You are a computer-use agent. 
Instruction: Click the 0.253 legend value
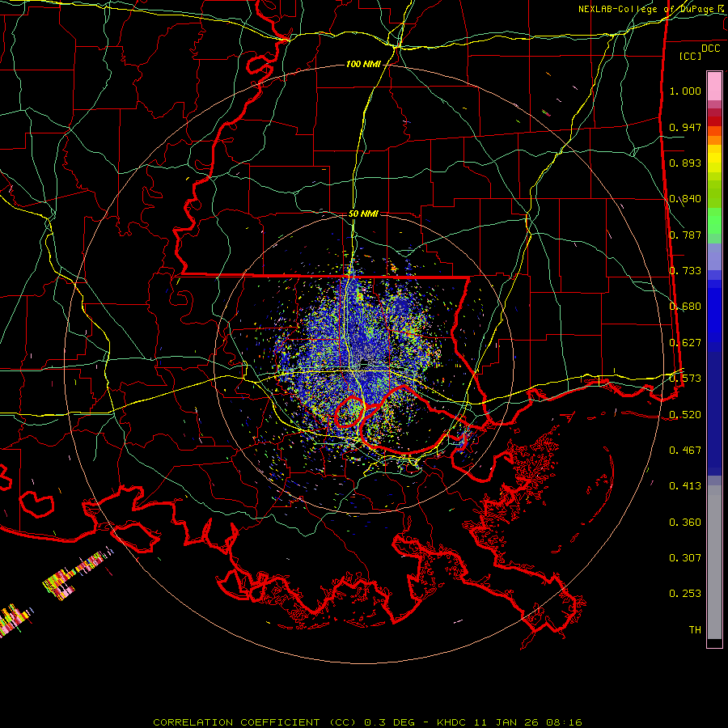[685, 594]
